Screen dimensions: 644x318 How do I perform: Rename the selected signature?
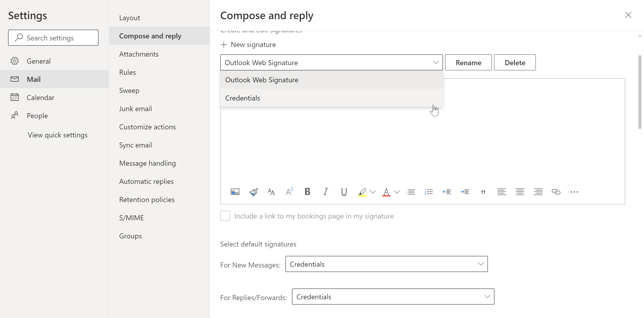(x=468, y=63)
